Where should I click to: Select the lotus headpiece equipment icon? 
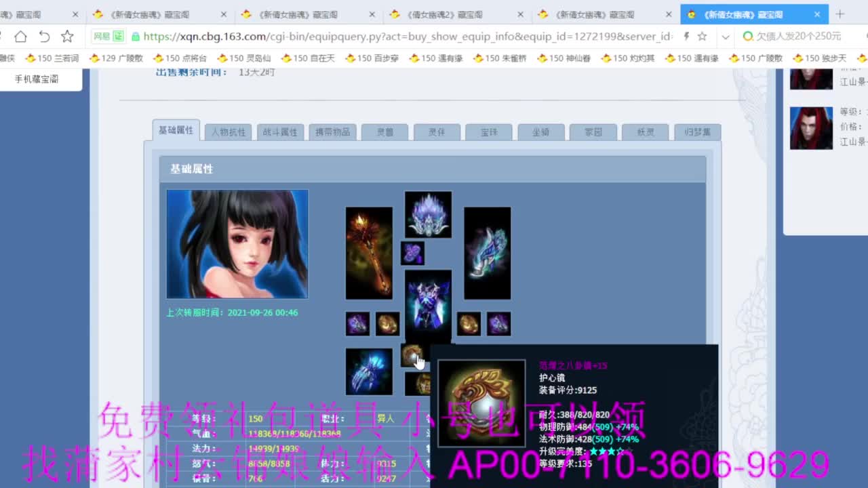coord(428,213)
